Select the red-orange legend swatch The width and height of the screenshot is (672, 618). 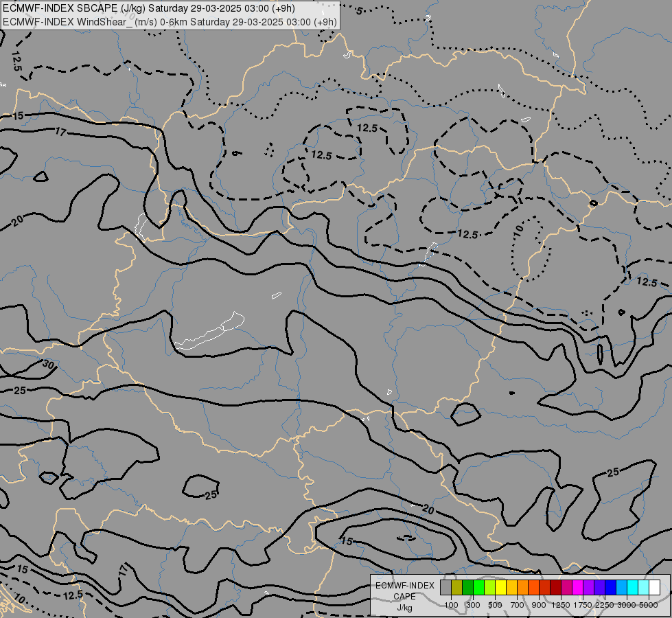(x=533, y=587)
